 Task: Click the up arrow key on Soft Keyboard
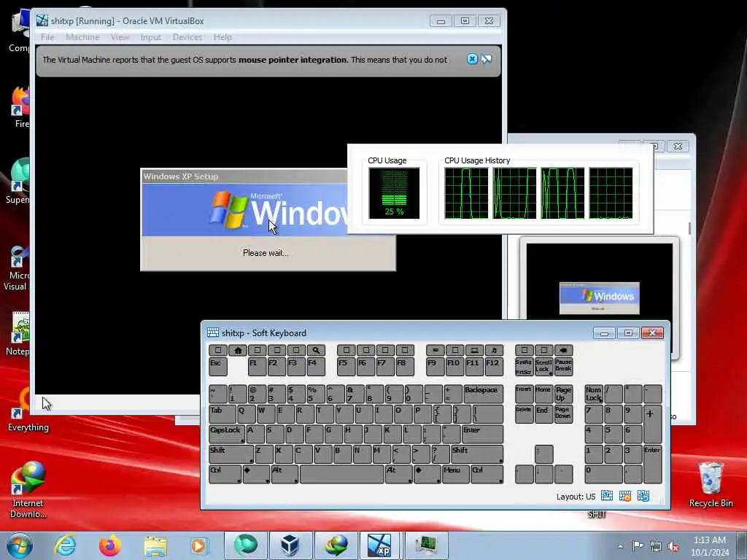coord(543,454)
